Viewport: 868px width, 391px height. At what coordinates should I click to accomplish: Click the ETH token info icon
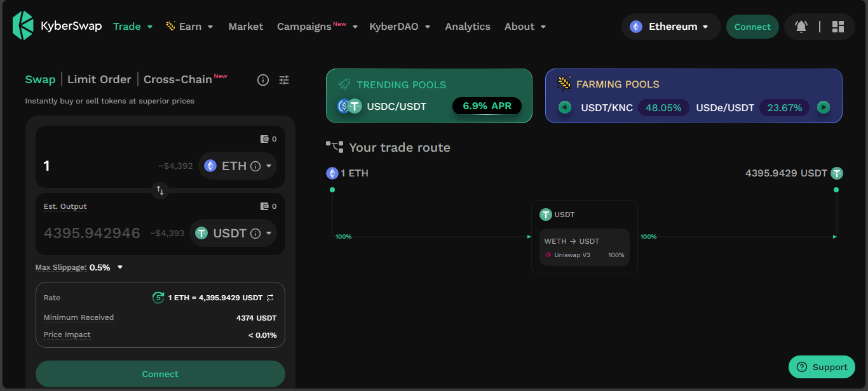255,166
